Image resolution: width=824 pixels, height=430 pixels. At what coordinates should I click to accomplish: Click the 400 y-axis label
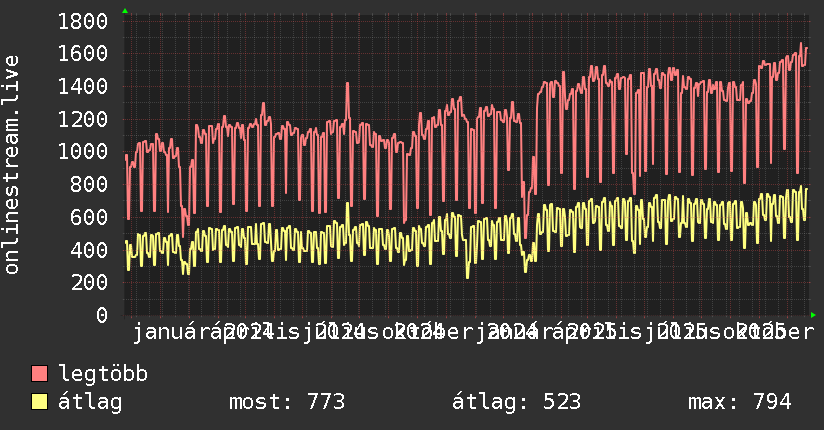(89, 250)
